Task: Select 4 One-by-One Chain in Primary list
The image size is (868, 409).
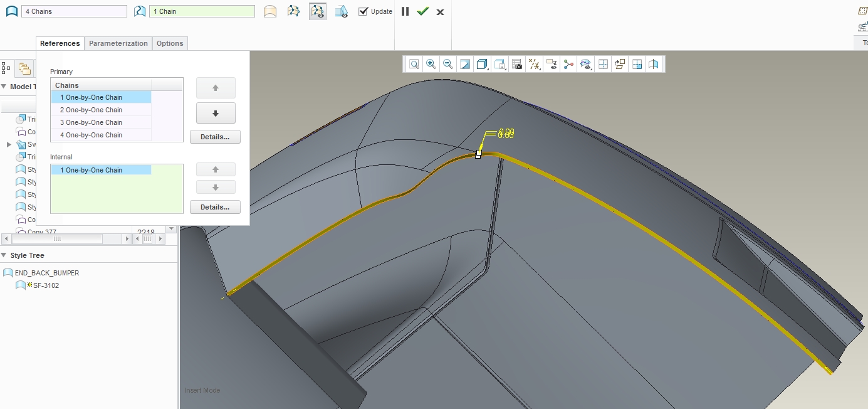Action: [101, 135]
